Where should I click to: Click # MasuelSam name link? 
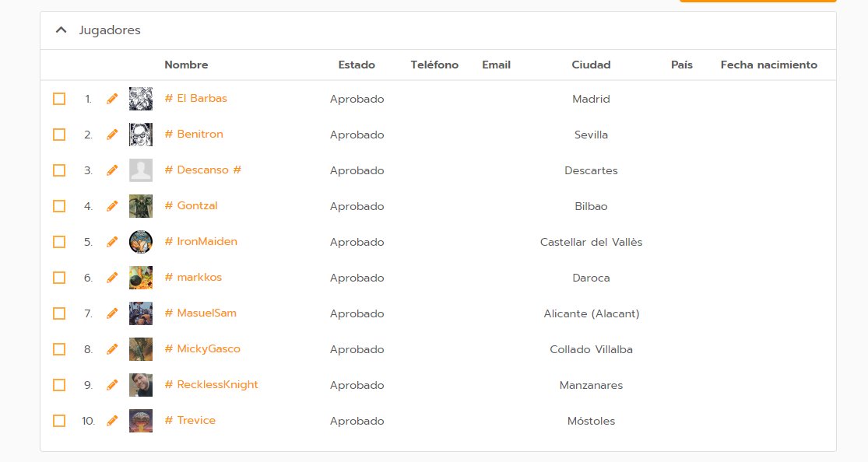200,313
